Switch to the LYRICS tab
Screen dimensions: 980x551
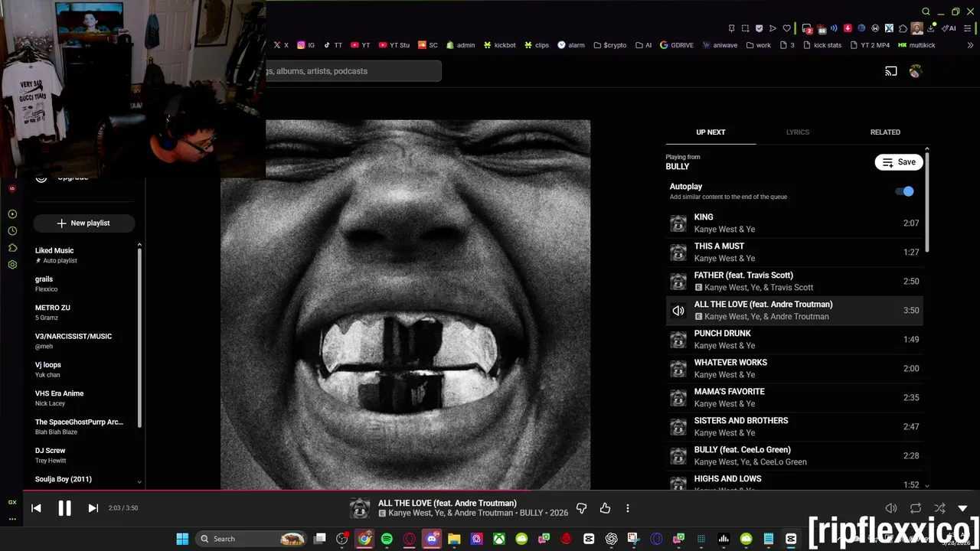click(797, 132)
